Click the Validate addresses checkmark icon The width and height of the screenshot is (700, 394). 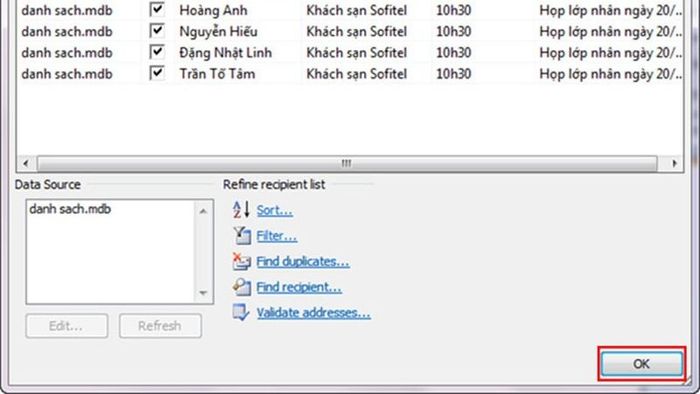(241, 312)
